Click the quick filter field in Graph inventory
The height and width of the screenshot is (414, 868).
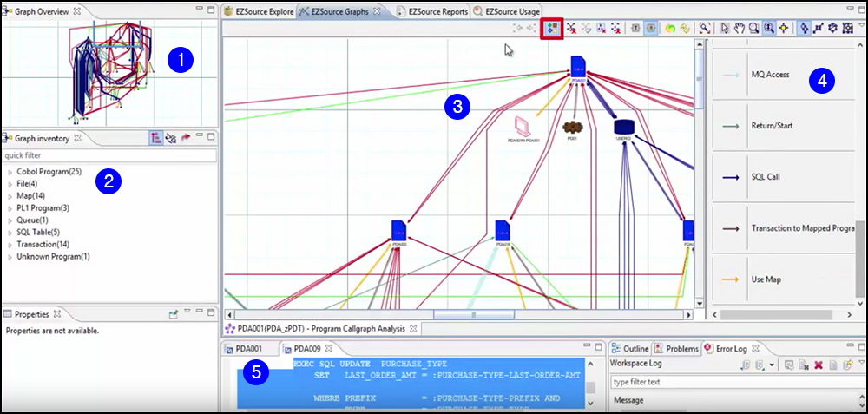click(x=109, y=156)
